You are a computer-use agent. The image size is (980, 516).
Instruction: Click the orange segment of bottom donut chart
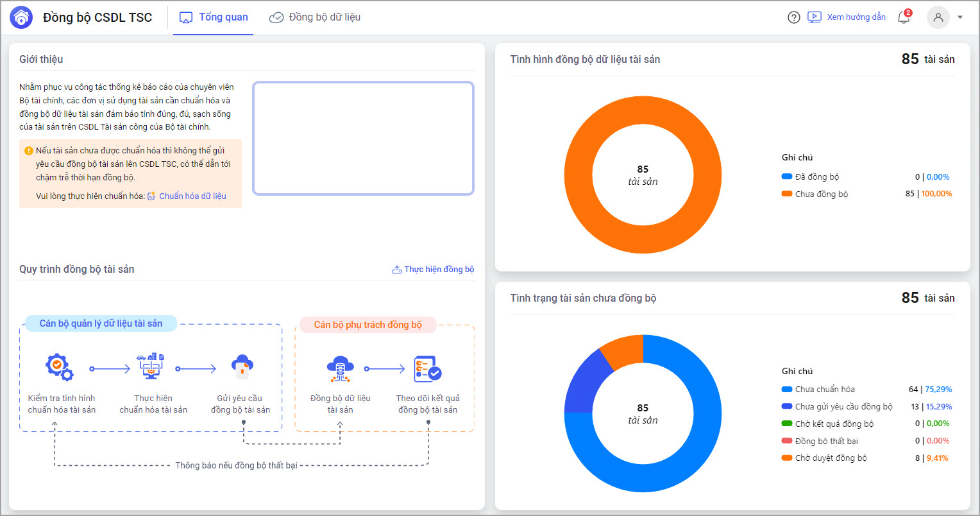point(624,351)
